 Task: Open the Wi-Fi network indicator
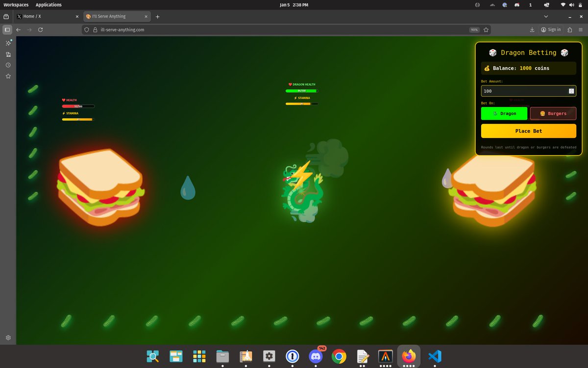pyautogui.click(x=563, y=4)
